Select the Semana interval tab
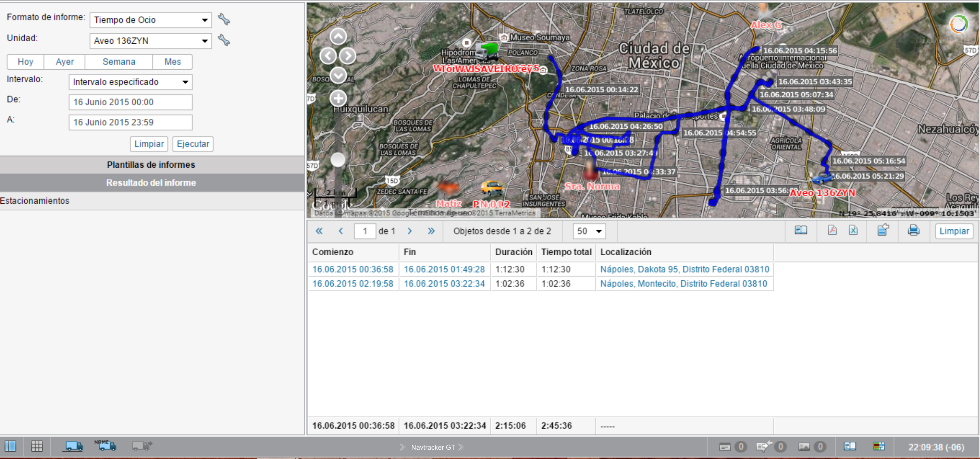980x459 pixels. [x=119, y=62]
